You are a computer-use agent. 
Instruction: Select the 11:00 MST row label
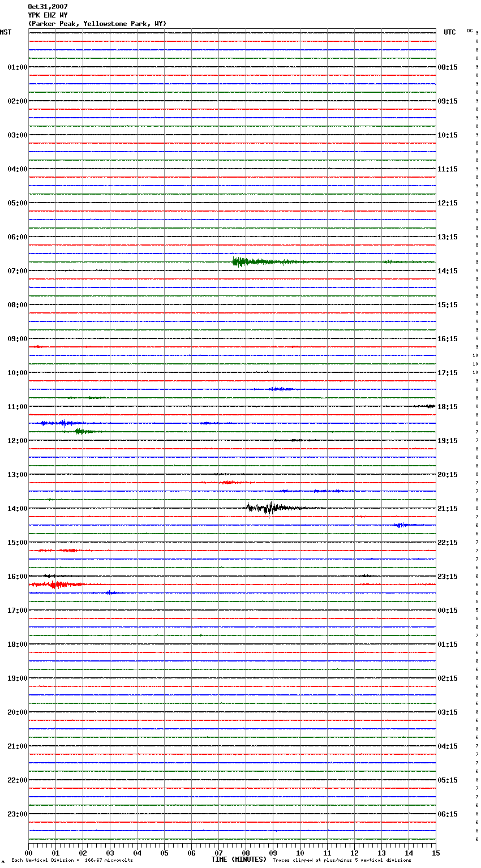click(18, 406)
